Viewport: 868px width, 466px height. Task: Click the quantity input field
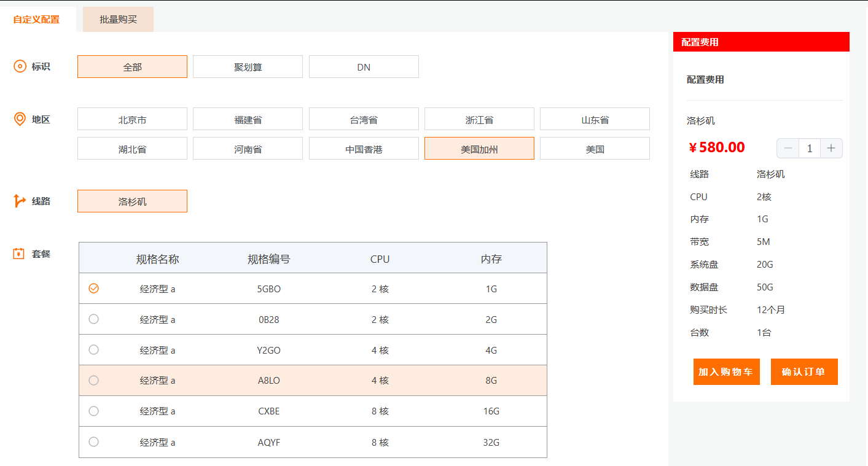810,148
